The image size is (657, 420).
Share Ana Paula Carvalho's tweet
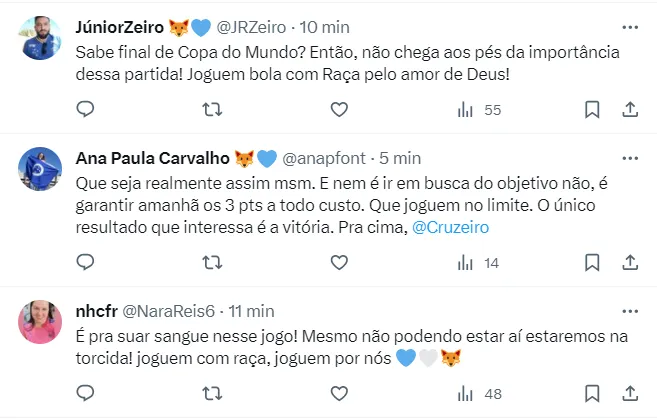tap(630, 262)
